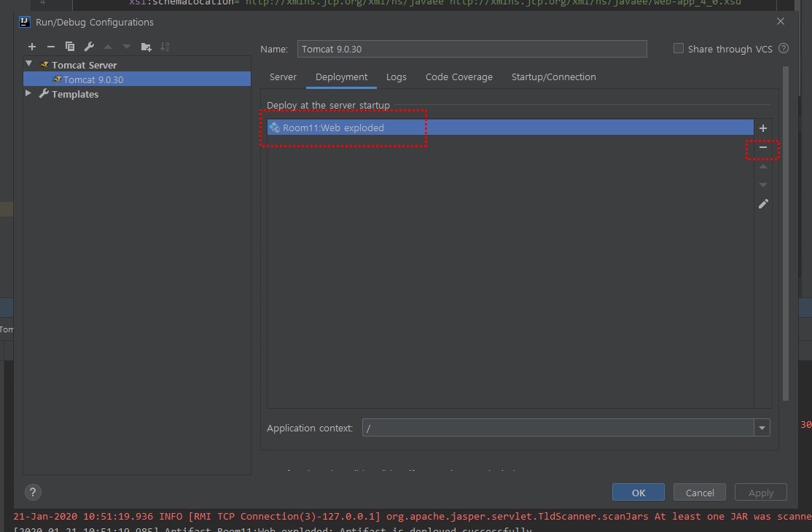Remove configuration with left toolbar minus icon
This screenshot has width=812, height=532.
pyautogui.click(x=51, y=47)
